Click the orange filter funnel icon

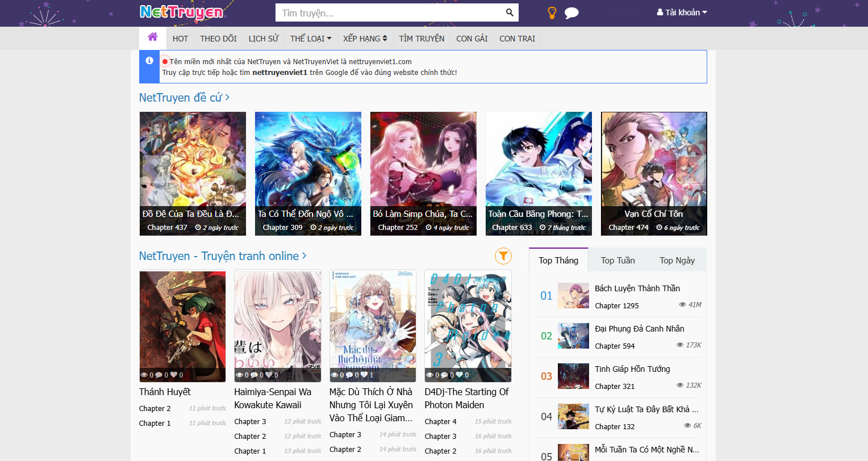click(x=503, y=256)
